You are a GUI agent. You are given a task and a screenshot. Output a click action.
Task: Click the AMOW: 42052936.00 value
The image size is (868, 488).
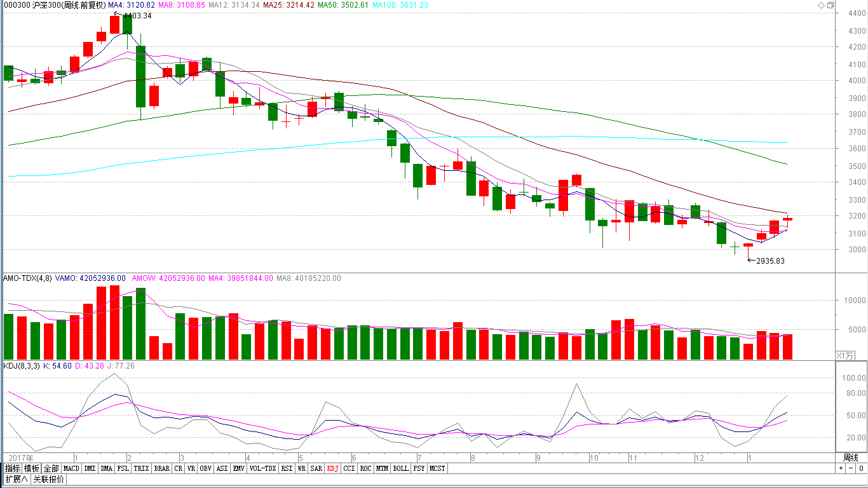pyautogui.click(x=167, y=278)
